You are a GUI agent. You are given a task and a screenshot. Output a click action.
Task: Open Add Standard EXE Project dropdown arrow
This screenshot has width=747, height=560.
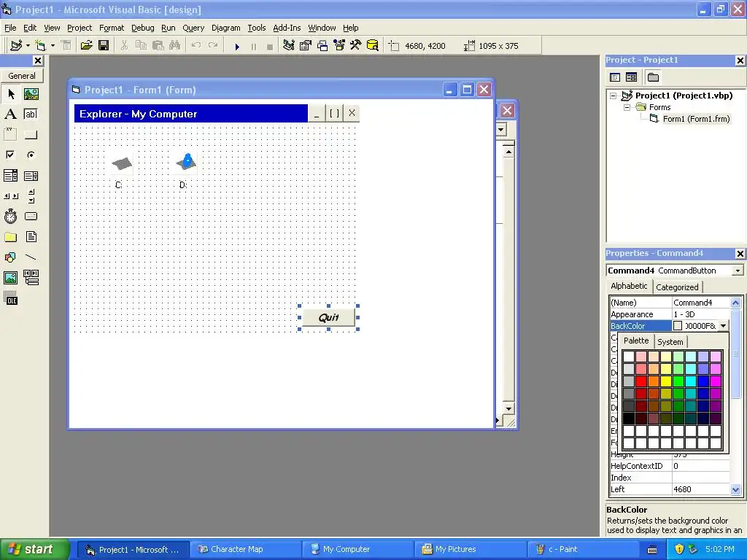pos(28,46)
